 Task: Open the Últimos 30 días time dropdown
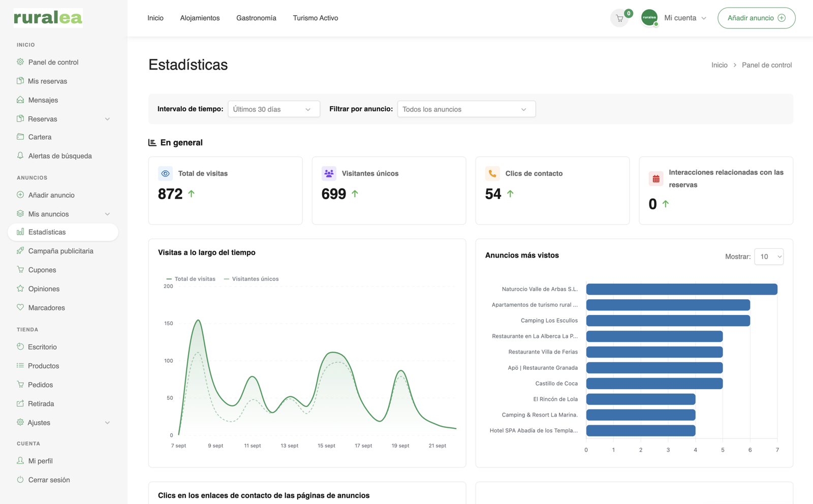pyautogui.click(x=274, y=109)
